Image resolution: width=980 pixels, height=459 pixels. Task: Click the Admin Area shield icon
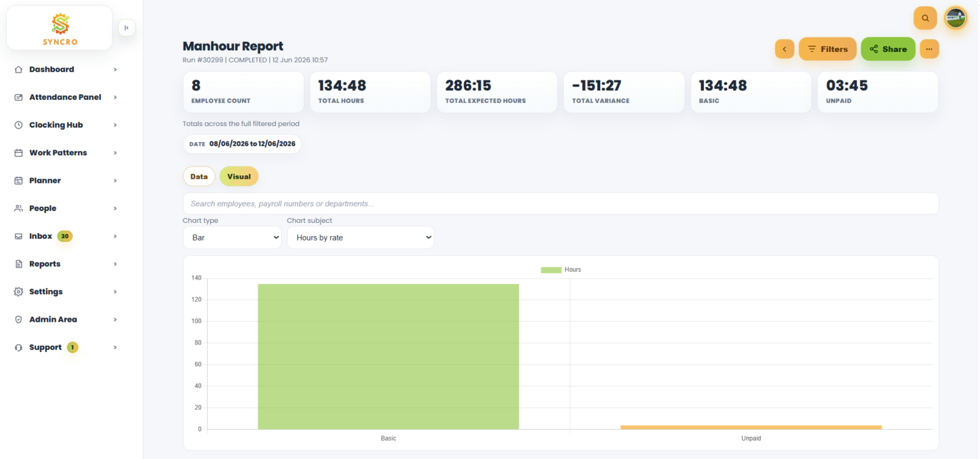click(x=18, y=319)
